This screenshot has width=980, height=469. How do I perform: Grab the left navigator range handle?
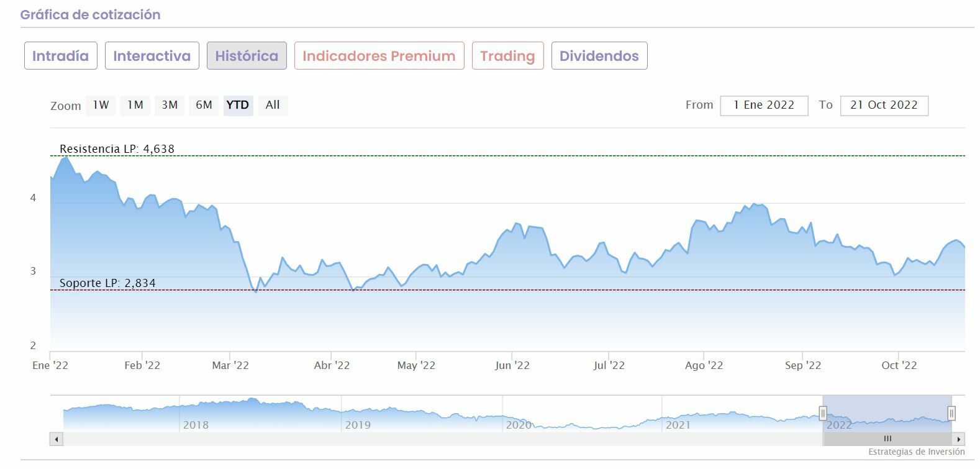pyautogui.click(x=823, y=413)
